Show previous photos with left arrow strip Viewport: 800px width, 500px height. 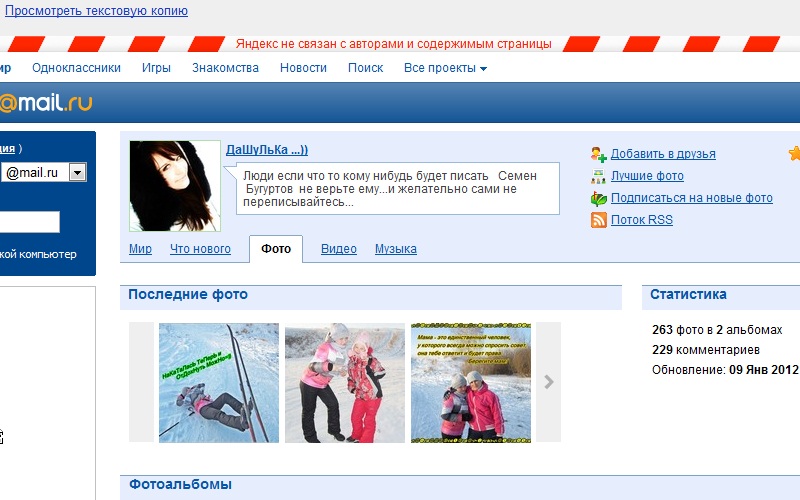141,382
